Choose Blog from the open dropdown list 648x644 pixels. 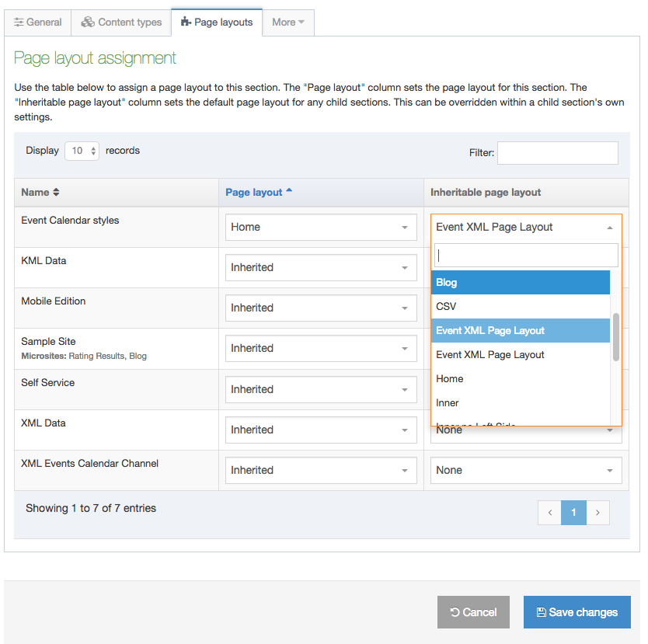coord(521,283)
